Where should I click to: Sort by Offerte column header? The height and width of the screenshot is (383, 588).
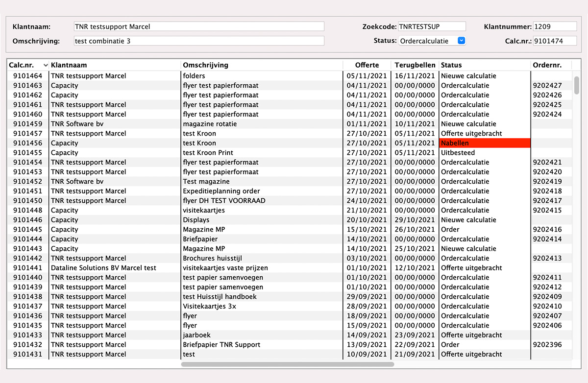tap(367, 65)
